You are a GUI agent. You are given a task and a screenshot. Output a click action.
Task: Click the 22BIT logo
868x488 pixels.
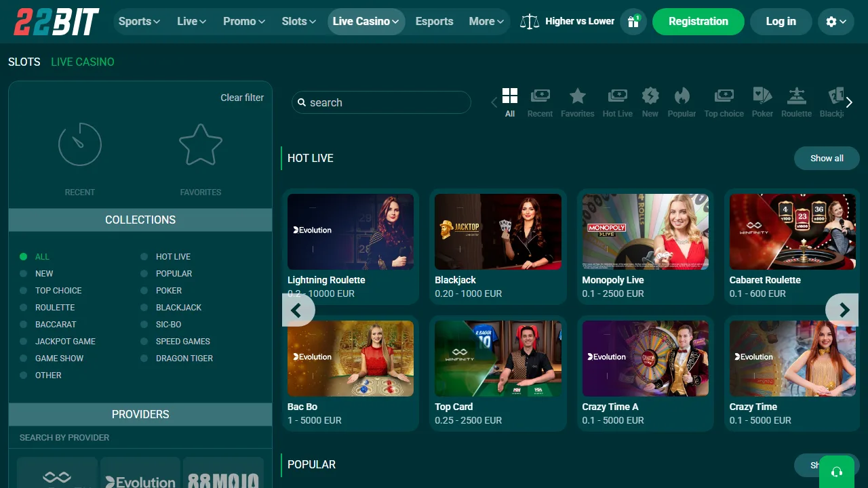pos(57,22)
